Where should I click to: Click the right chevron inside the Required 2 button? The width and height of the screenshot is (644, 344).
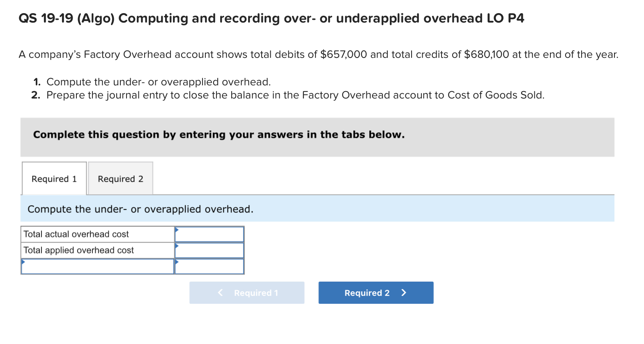pos(404,293)
